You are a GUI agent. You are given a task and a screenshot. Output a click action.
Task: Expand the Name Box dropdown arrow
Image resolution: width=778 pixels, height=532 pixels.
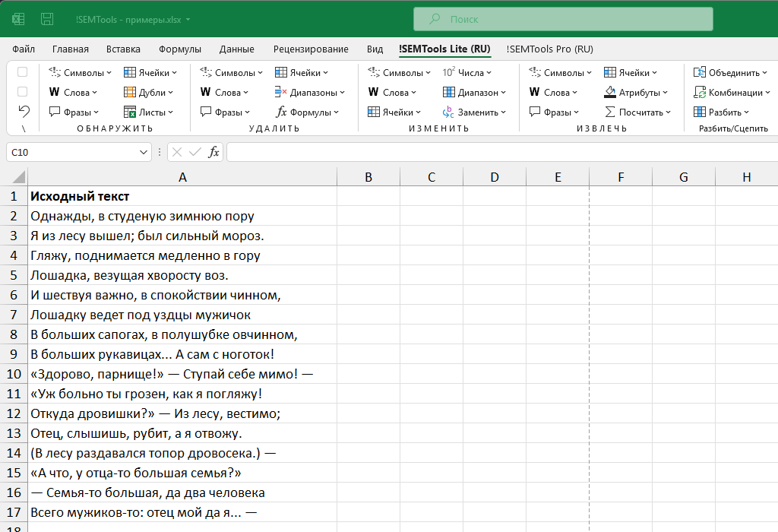tap(144, 152)
